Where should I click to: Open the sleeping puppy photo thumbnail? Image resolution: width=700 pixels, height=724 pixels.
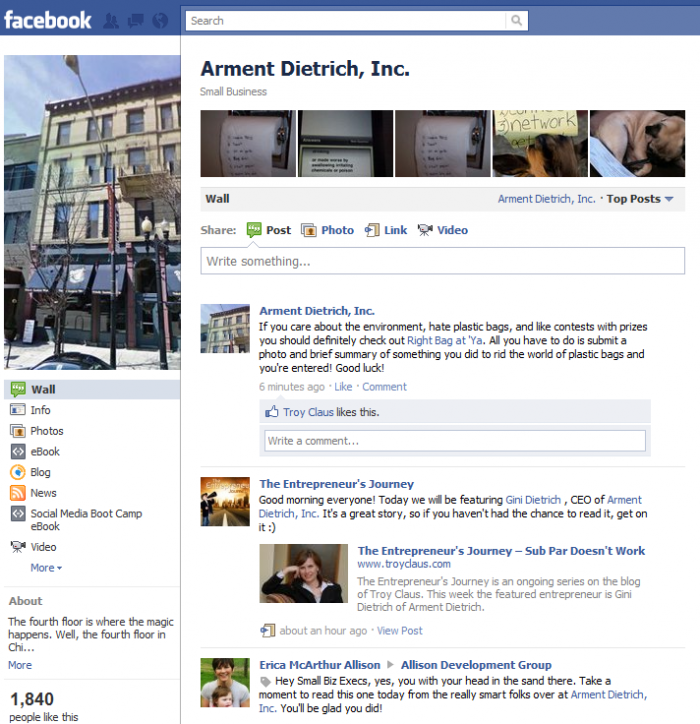pyautogui.click(x=637, y=143)
